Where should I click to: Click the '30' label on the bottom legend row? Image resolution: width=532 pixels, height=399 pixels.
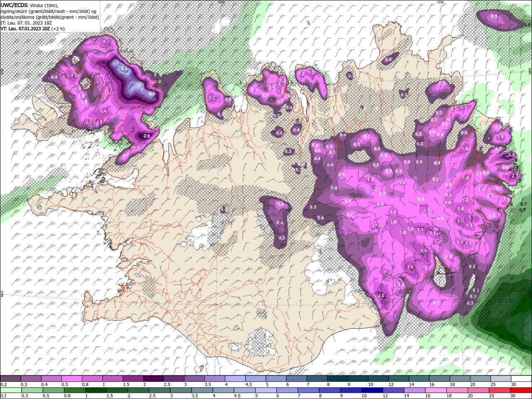pyautogui.click(x=512, y=396)
